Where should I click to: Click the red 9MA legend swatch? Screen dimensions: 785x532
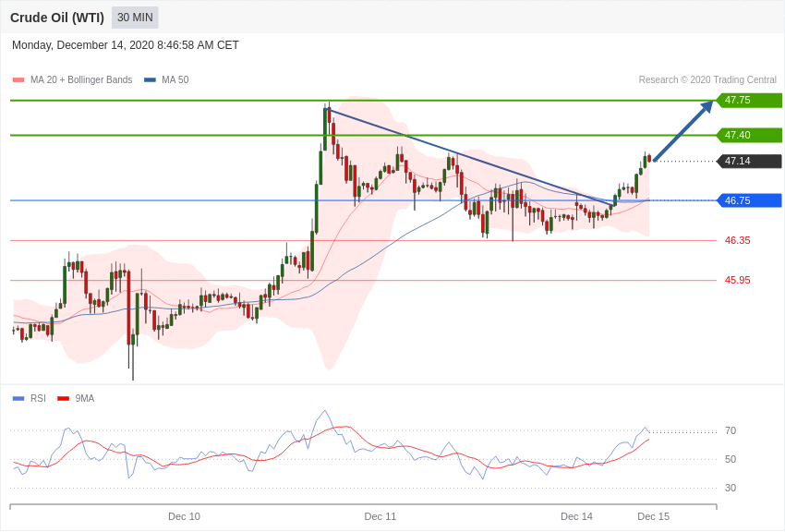tap(64, 399)
